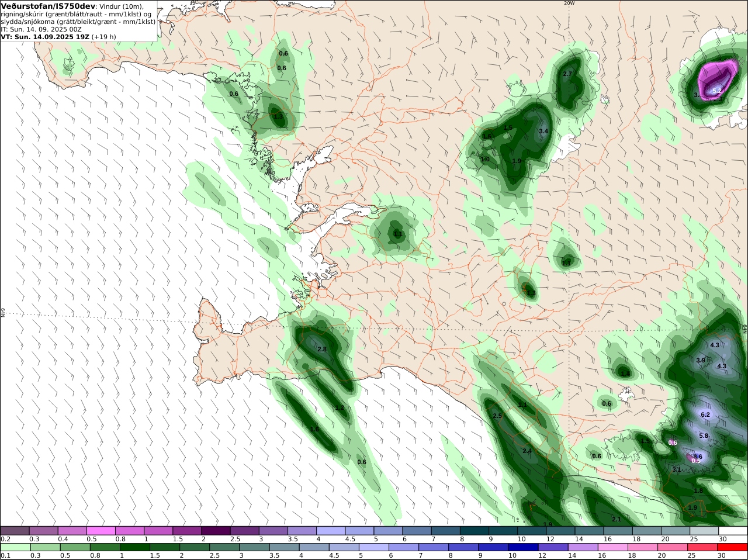Pick the dark purple 2 swatch in the upper legend row
The image size is (748, 560).
pos(216,531)
